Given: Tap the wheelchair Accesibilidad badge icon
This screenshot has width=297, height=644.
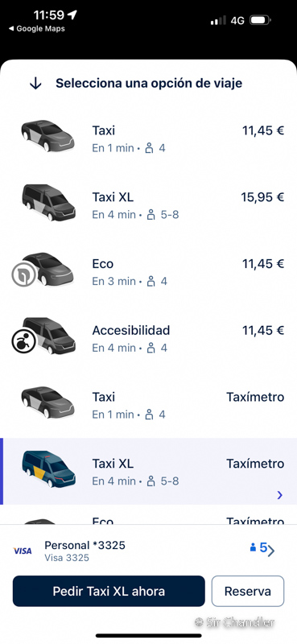Looking at the screenshot, I should (x=23, y=343).
